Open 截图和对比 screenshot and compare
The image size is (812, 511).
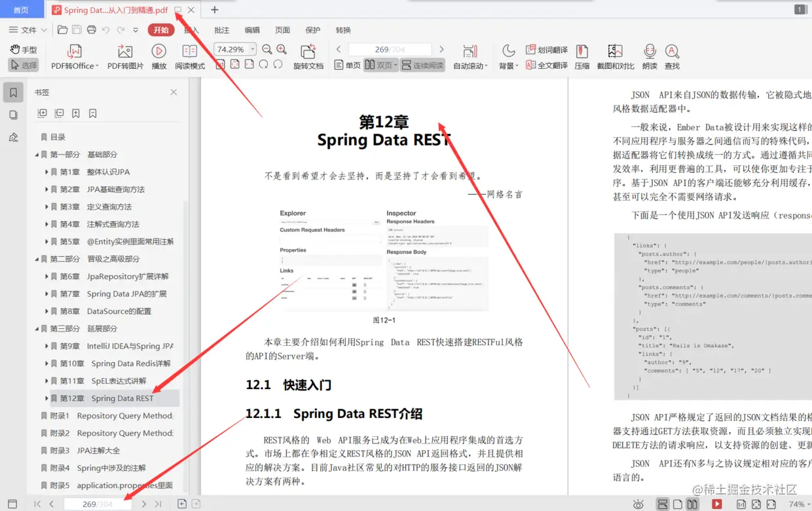[616, 58]
